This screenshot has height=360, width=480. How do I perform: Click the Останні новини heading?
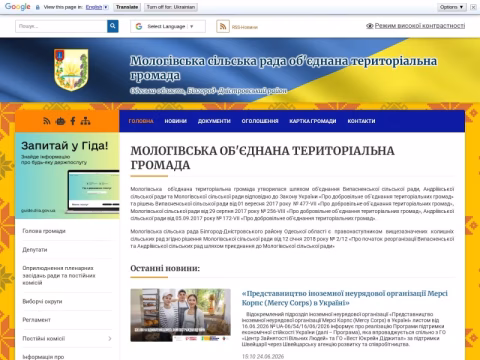tap(165, 268)
